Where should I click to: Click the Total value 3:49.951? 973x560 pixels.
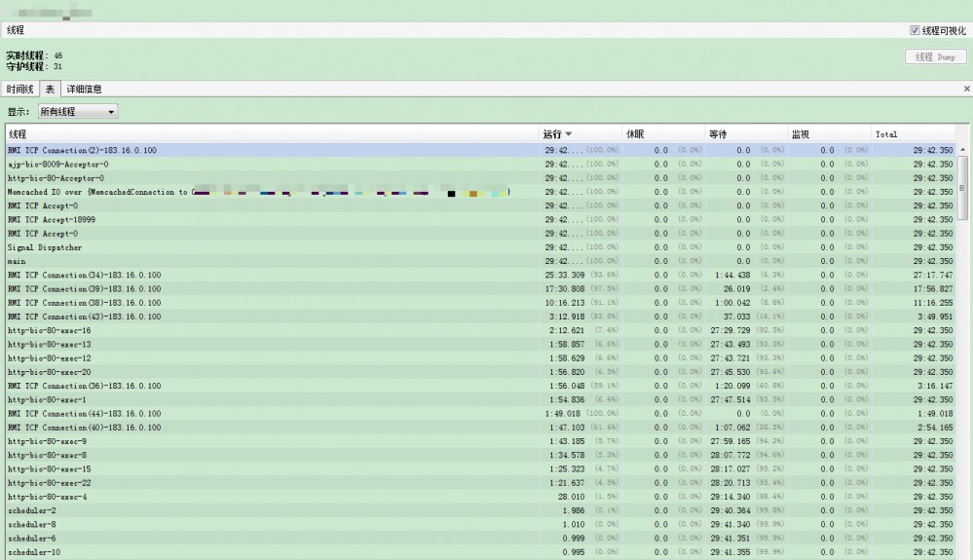coord(935,317)
